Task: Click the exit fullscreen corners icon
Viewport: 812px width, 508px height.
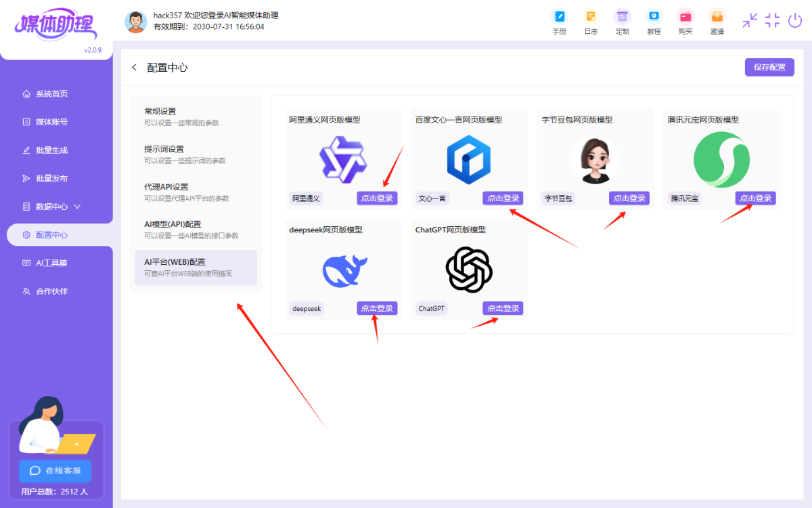Action: coord(773,20)
